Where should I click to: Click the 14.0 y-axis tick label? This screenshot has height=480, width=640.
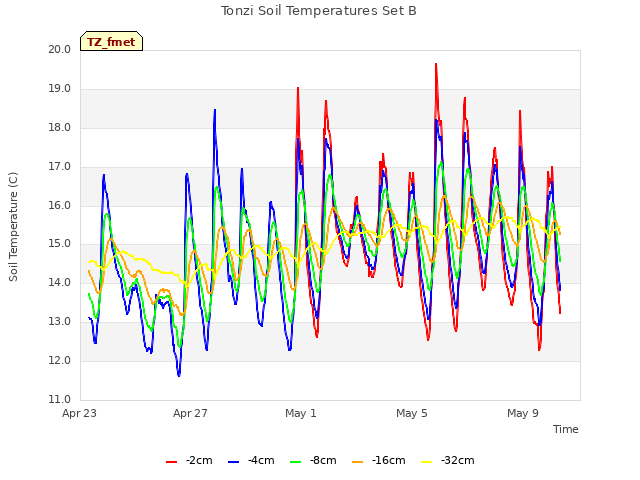pos(60,283)
